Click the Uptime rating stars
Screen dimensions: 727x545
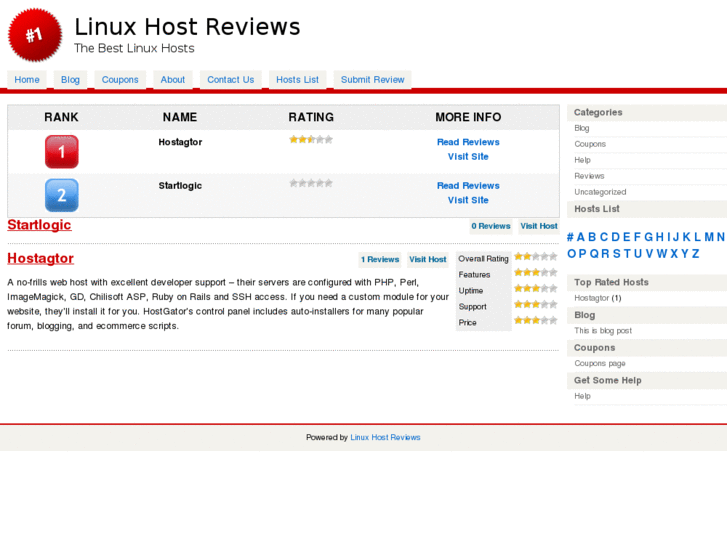pos(536,289)
